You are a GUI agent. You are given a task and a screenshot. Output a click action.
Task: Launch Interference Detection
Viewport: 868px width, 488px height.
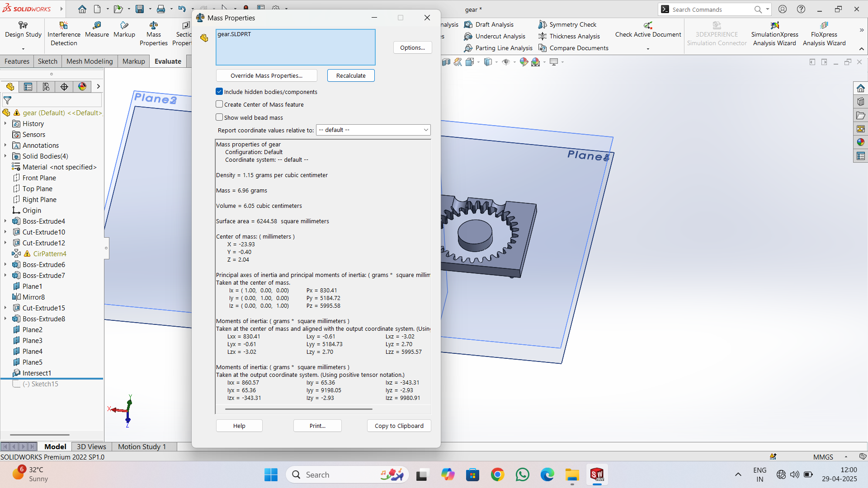[x=64, y=34]
